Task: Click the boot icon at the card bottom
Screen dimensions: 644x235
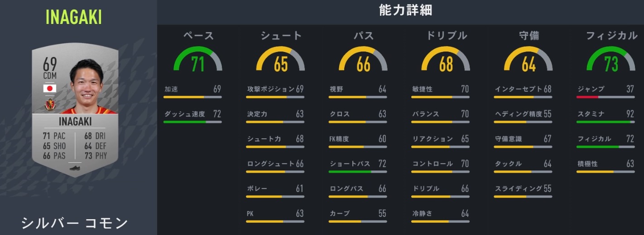Action: (76, 168)
